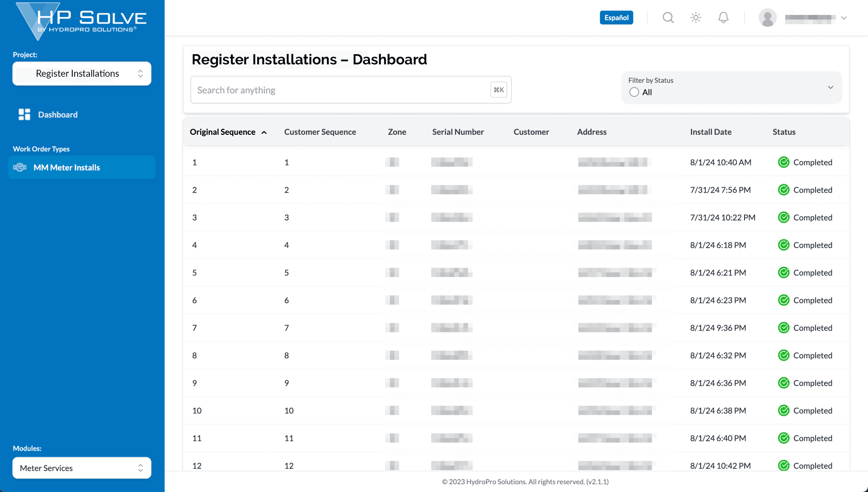The height and width of the screenshot is (492, 868).
Task: Switch language with the Español button
Action: [616, 17]
